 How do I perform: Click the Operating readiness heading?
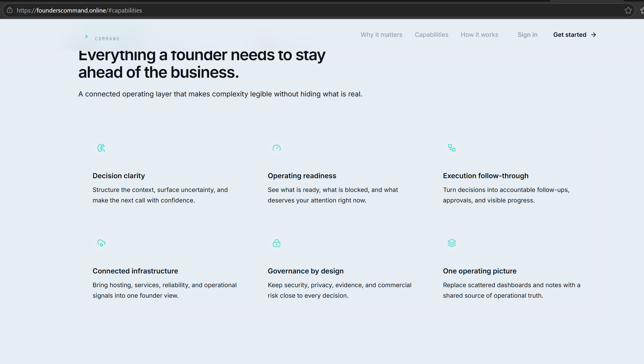302,176
